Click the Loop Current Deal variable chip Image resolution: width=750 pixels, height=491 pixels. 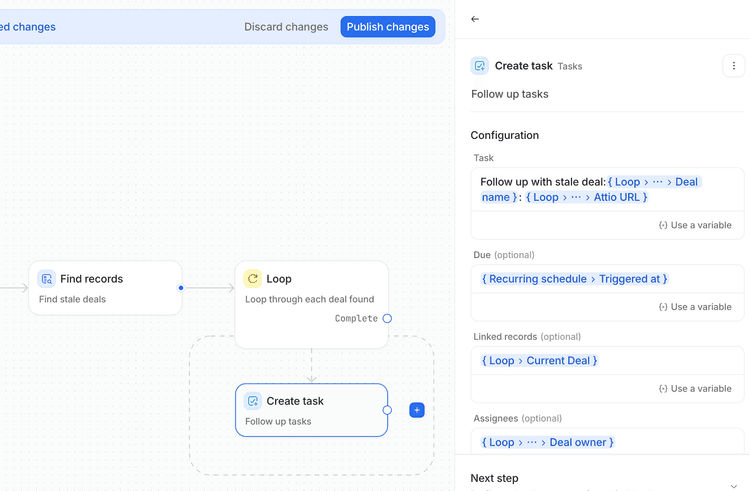539,361
